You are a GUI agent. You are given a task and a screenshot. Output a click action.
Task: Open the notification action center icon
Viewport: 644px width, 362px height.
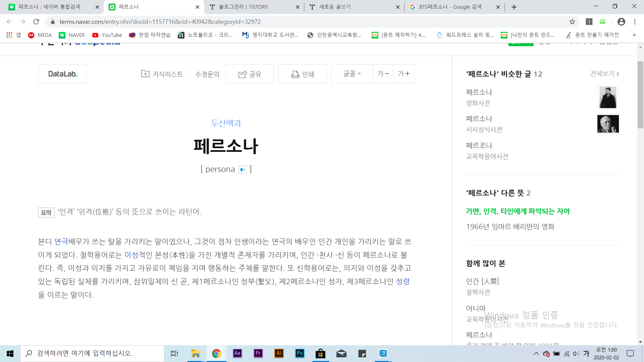tap(630, 354)
